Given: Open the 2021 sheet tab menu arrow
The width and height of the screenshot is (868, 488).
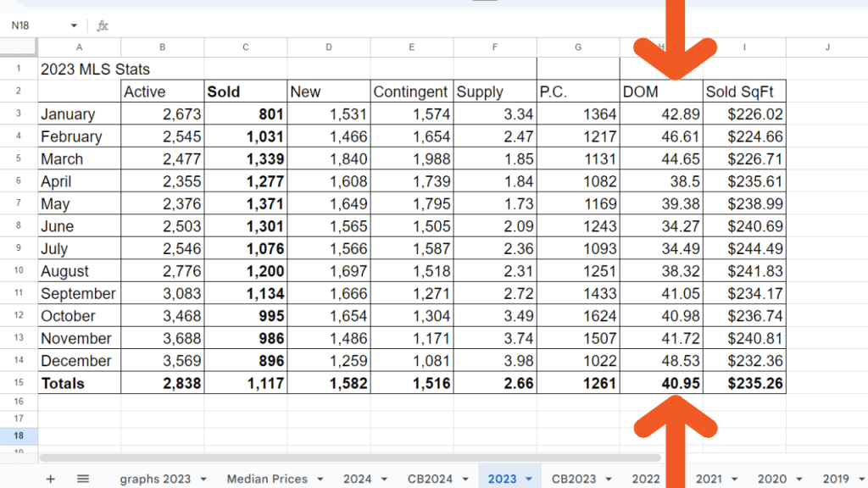Looking at the screenshot, I should coord(734,478).
